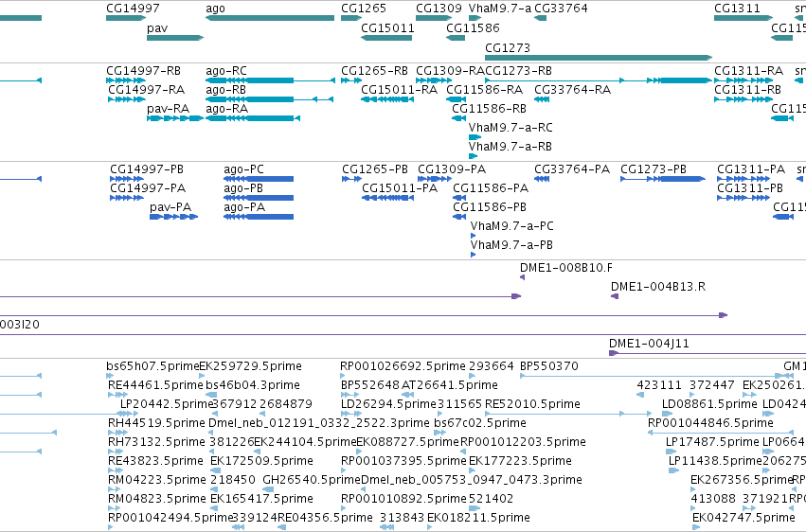806x532 pixels.
Task: Click the pav-RA transcript
Action: click(175, 118)
